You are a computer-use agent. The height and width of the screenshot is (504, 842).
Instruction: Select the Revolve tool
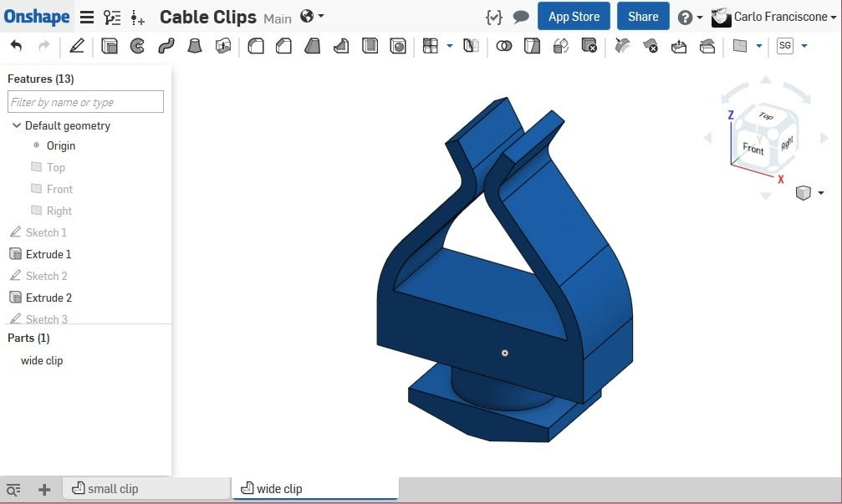(x=136, y=46)
